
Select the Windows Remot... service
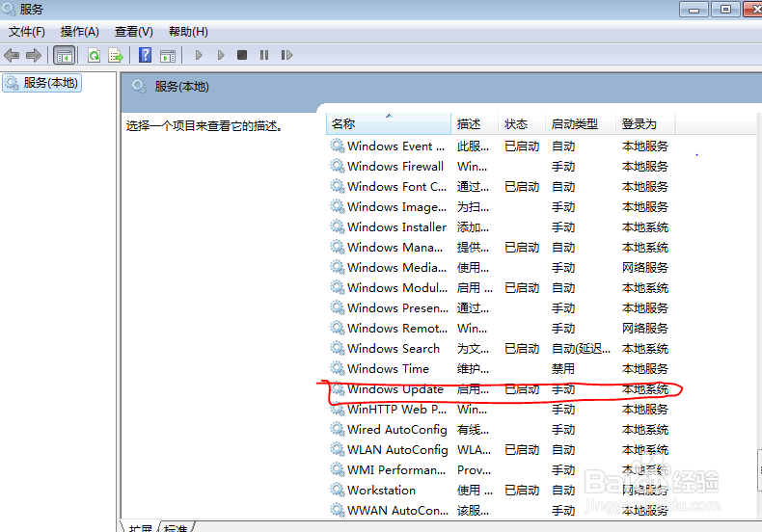pos(500,328)
